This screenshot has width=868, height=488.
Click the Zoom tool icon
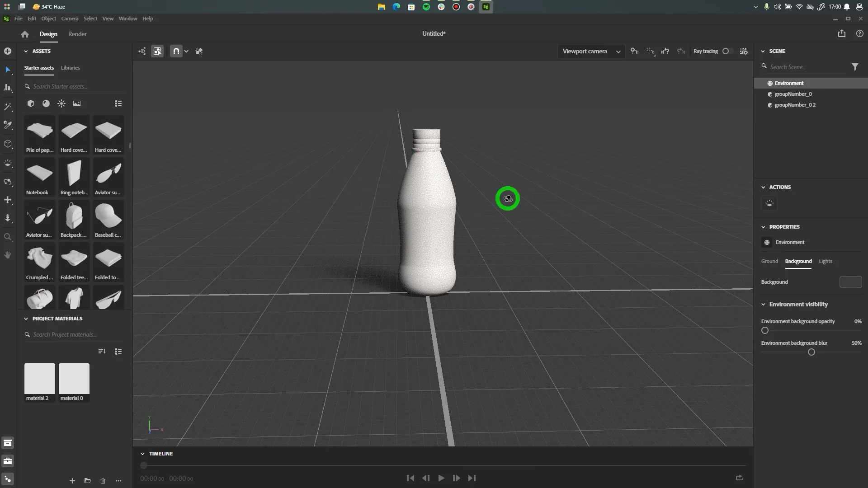8,237
